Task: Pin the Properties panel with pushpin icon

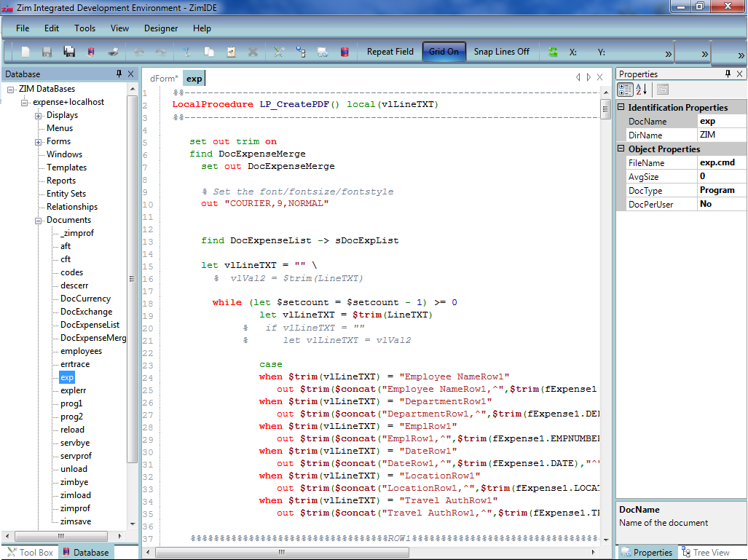Action: coord(728,74)
